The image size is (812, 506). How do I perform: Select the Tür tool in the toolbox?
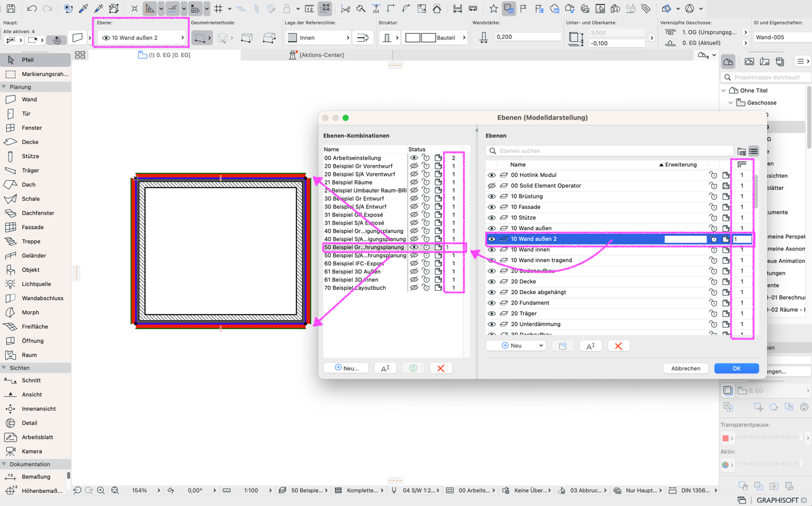point(35,114)
